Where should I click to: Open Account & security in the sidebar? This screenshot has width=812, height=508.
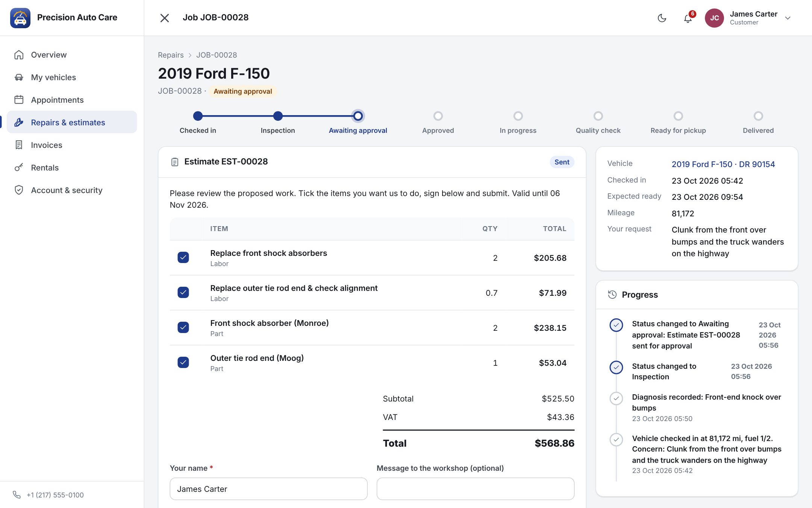click(x=72, y=190)
